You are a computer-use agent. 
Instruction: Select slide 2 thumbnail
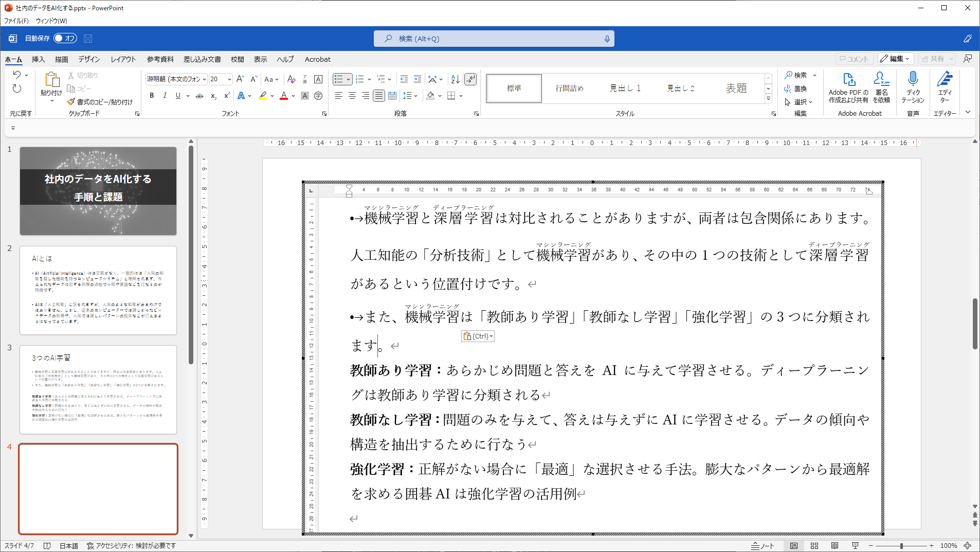98,291
